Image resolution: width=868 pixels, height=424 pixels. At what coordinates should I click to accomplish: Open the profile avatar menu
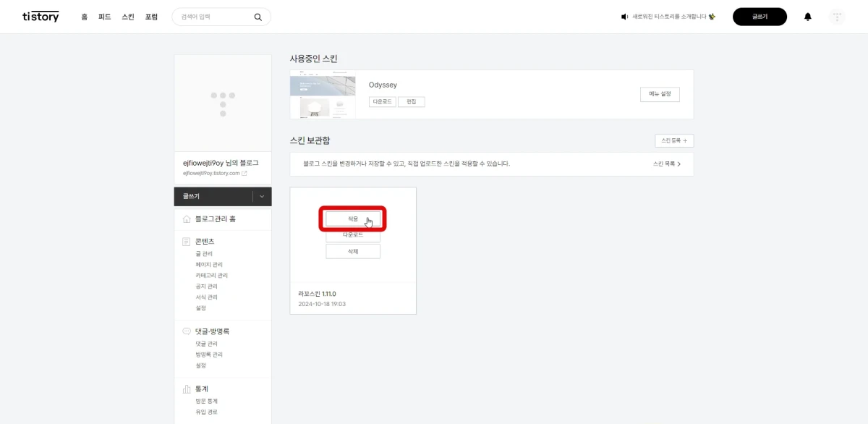click(x=837, y=16)
